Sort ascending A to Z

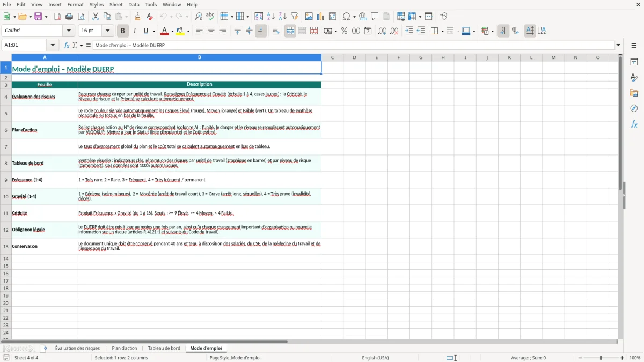271,17
